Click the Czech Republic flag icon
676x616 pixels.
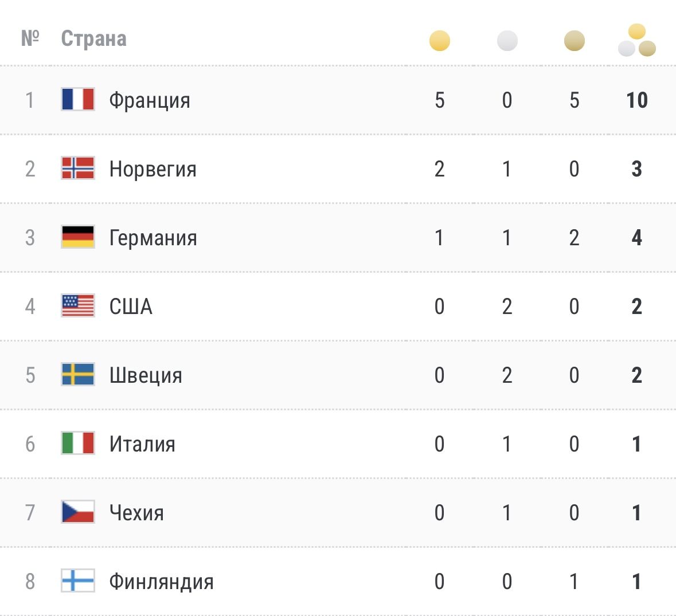pyautogui.click(x=78, y=512)
